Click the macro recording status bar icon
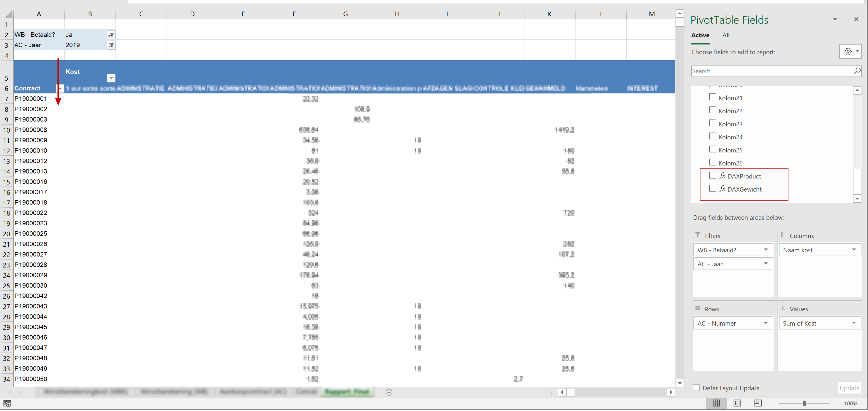The width and height of the screenshot is (868, 411). pyautogui.click(x=7, y=403)
